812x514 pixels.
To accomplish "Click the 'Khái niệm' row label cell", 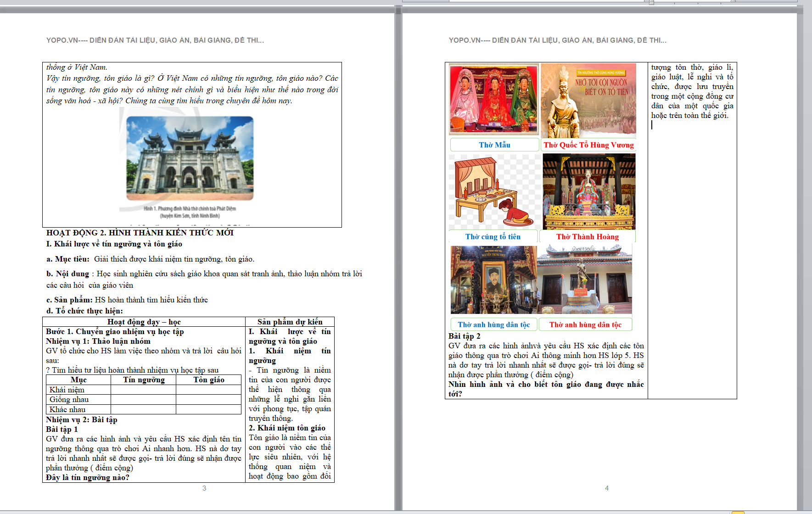I will click(x=78, y=390).
